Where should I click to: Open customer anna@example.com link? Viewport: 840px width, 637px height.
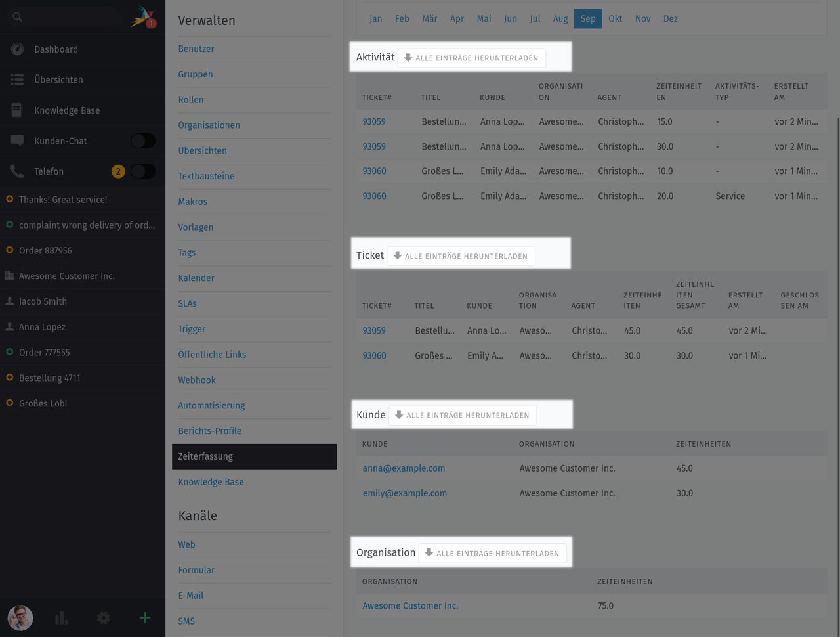pos(404,468)
